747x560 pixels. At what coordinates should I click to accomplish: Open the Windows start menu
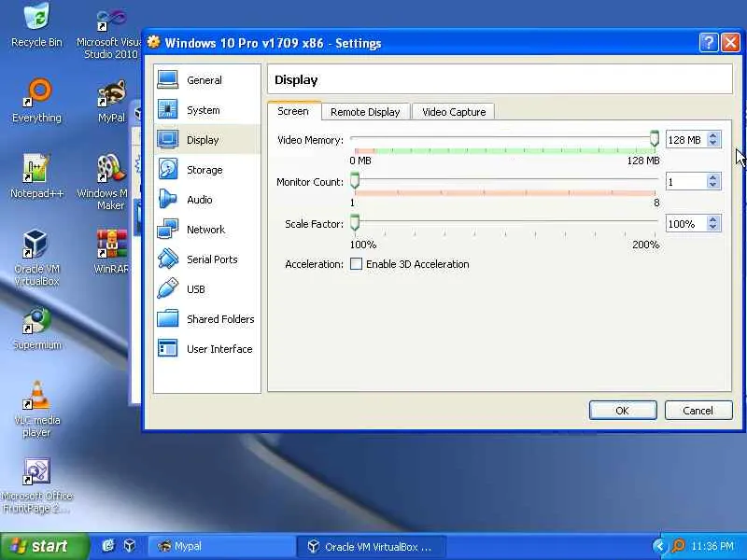coord(43,546)
